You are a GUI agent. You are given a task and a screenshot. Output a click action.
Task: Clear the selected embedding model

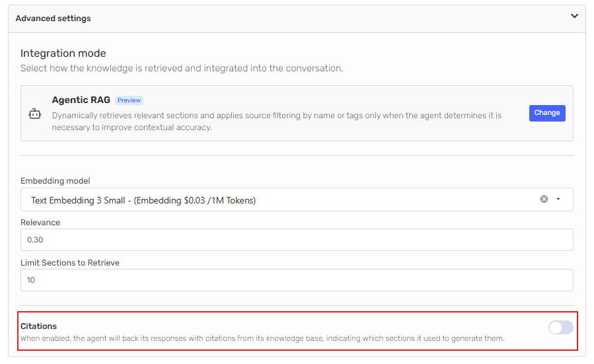[544, 200]
